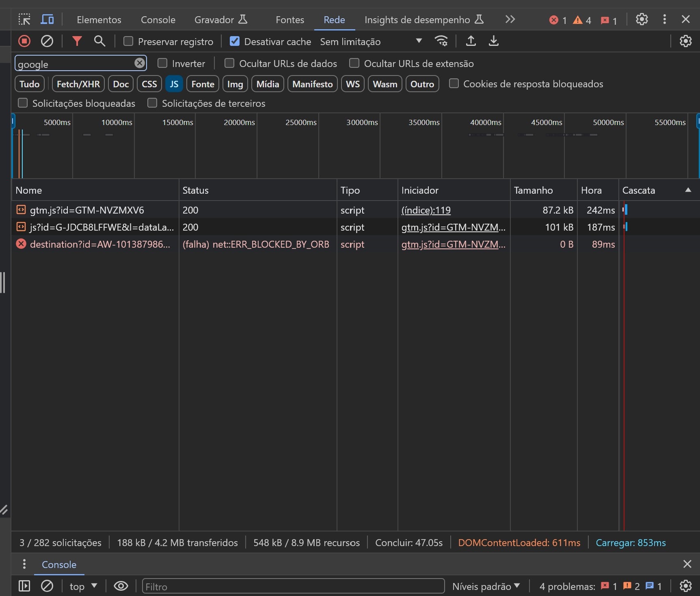
Task: Expand Níveis padrão log levels dropdown
Action: (486, 586)
